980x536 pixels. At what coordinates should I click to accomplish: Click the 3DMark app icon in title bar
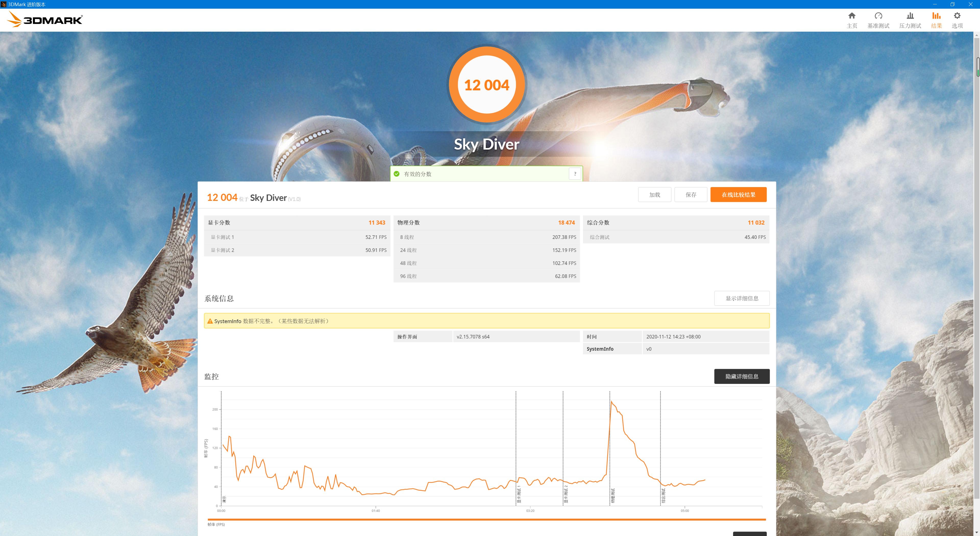(3, 4)
